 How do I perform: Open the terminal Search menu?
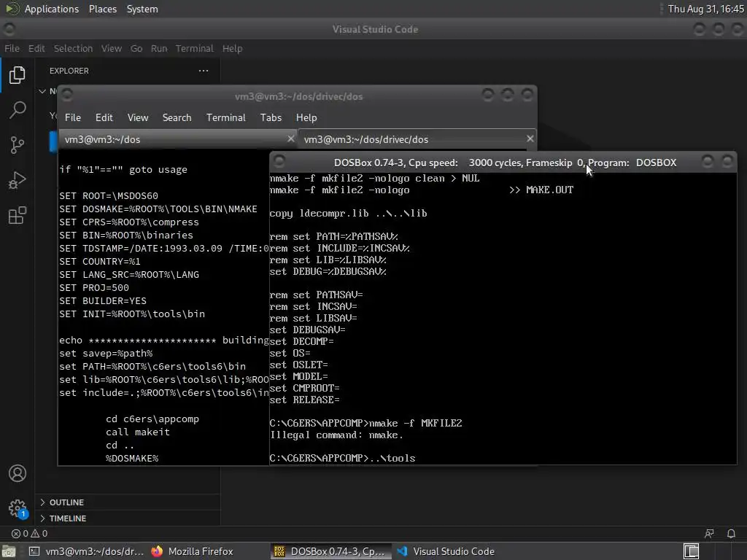[177, 117]
